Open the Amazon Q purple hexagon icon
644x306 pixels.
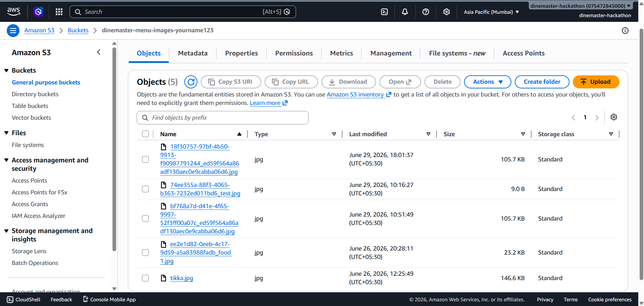(38, 12)
